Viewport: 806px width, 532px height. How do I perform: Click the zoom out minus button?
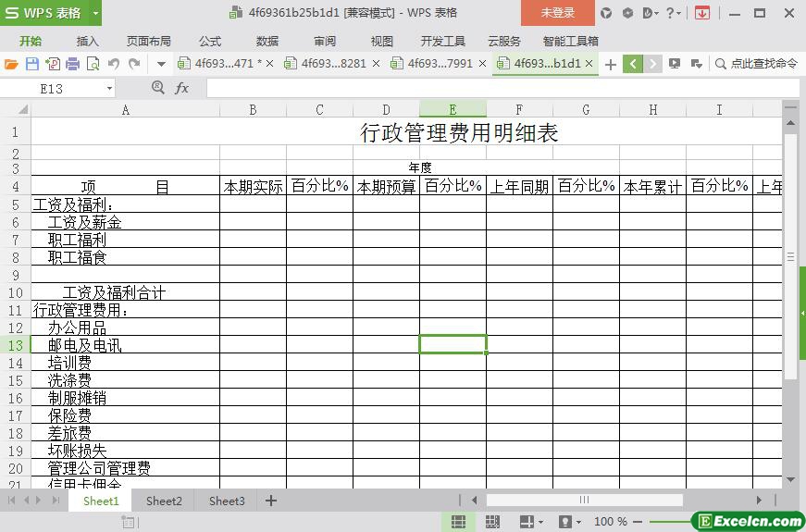638,522
